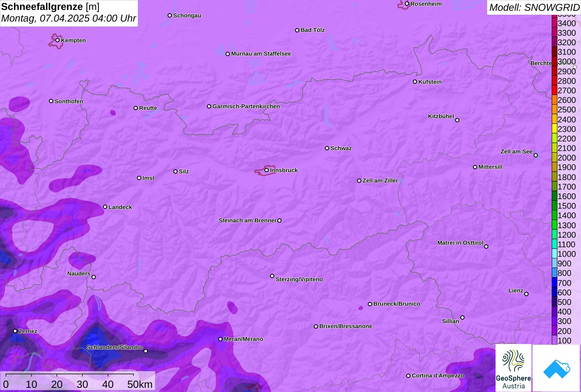Click the 'Matrei in Osttirol' label
The image size is (581, 392).
[x=460, y=243]
